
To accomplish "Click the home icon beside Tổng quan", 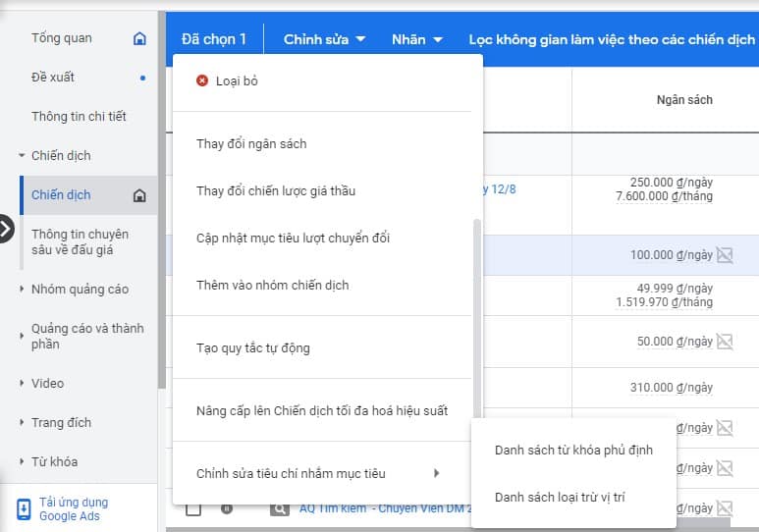I will tap(139, 38).
